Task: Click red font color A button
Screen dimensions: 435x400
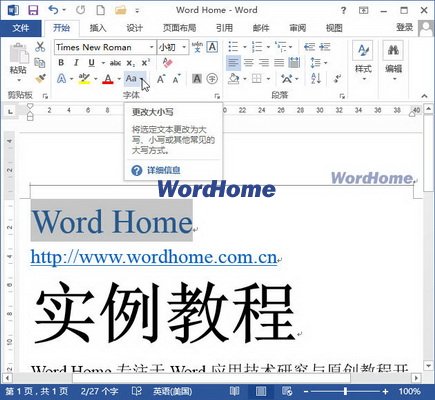Action: tap(108, 79)
